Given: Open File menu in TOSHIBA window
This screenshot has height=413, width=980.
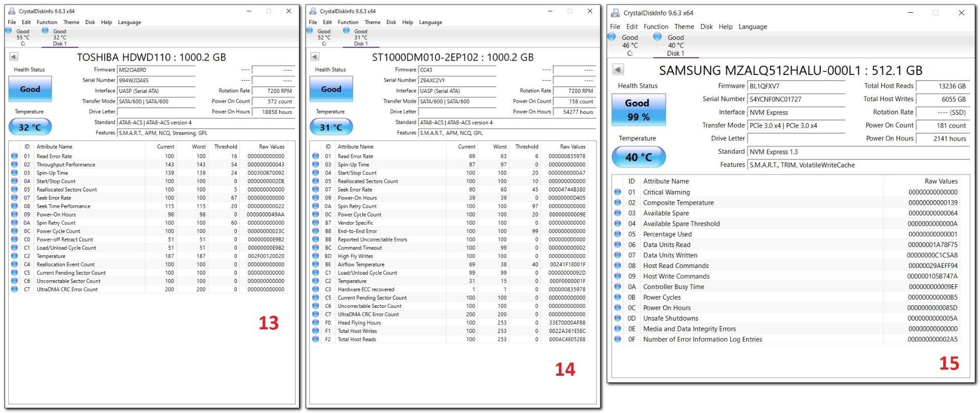Looking at the screenshot, I should coord(12,22).
